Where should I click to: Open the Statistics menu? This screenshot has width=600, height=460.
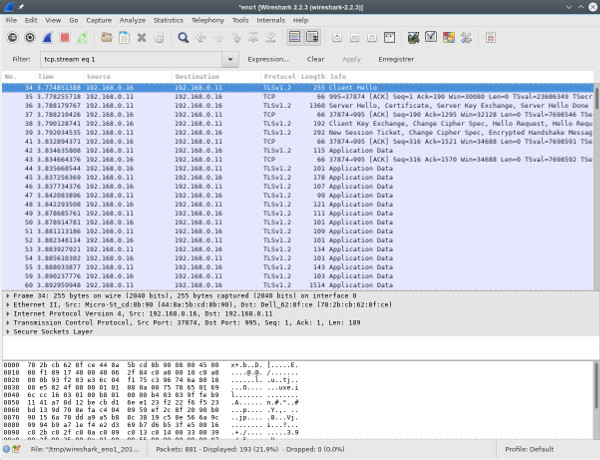point(169,19)
